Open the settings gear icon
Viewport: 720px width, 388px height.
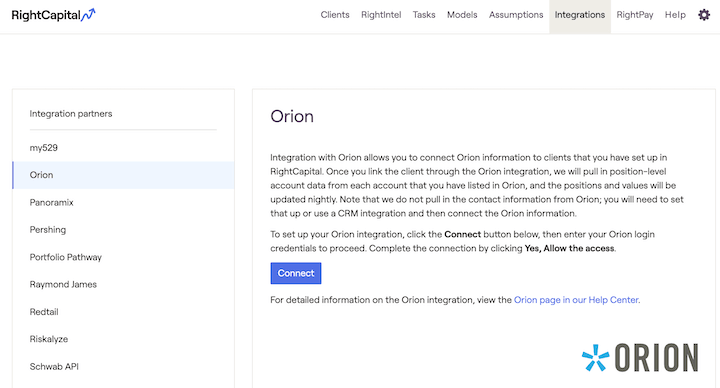(704, 15)
